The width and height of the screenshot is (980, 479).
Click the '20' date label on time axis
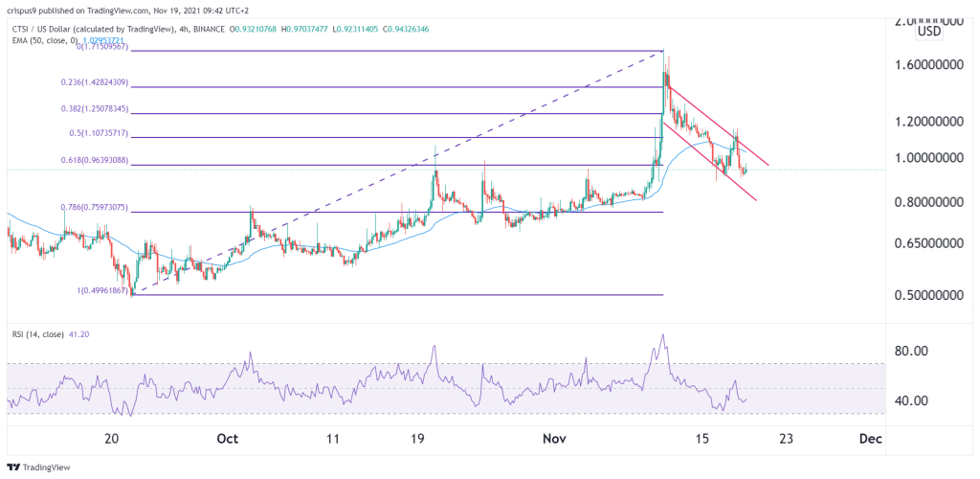112,439
